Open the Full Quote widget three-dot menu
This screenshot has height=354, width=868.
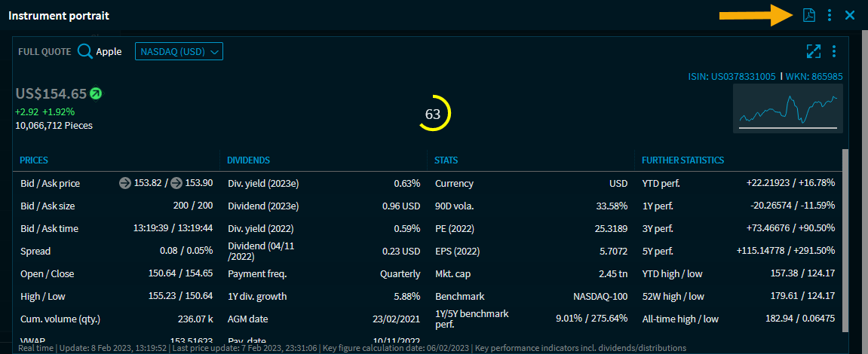(x=834, y=51)
